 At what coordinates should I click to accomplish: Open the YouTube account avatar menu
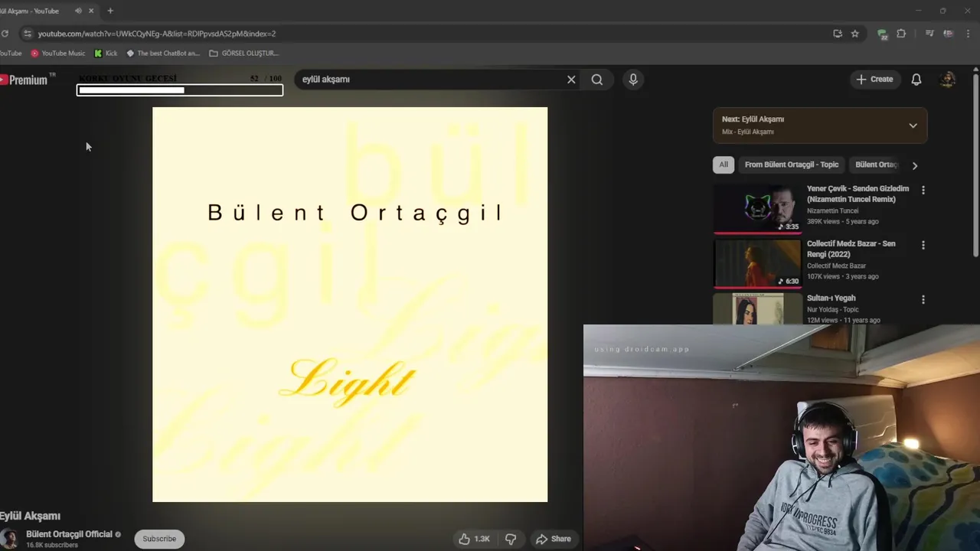[x=948, y=80]
